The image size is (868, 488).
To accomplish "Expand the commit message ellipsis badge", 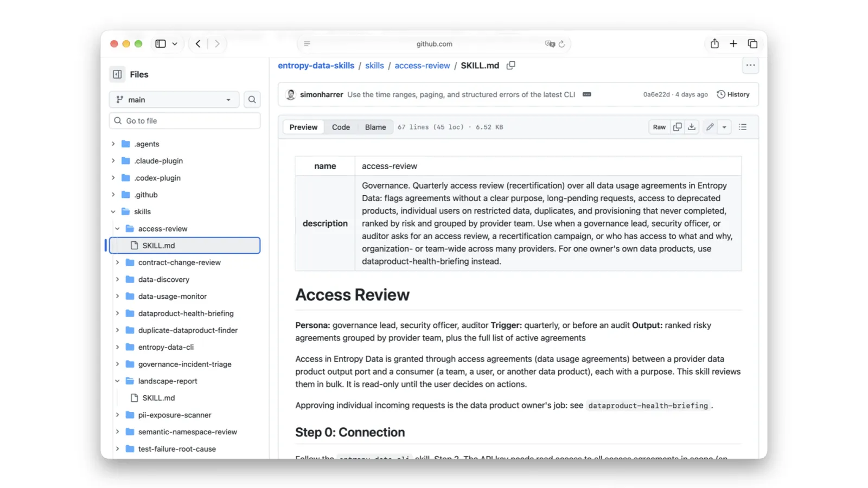I will pos(586,94).
